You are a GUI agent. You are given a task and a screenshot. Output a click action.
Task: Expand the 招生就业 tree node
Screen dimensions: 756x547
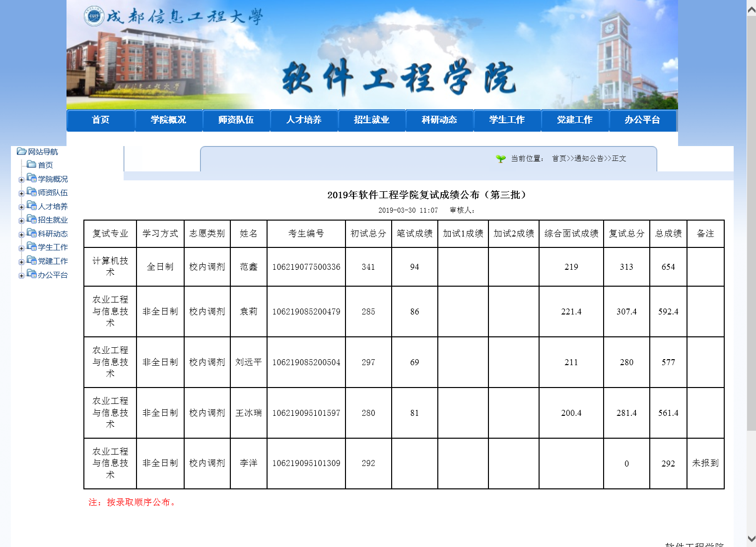tap(21, 221)
